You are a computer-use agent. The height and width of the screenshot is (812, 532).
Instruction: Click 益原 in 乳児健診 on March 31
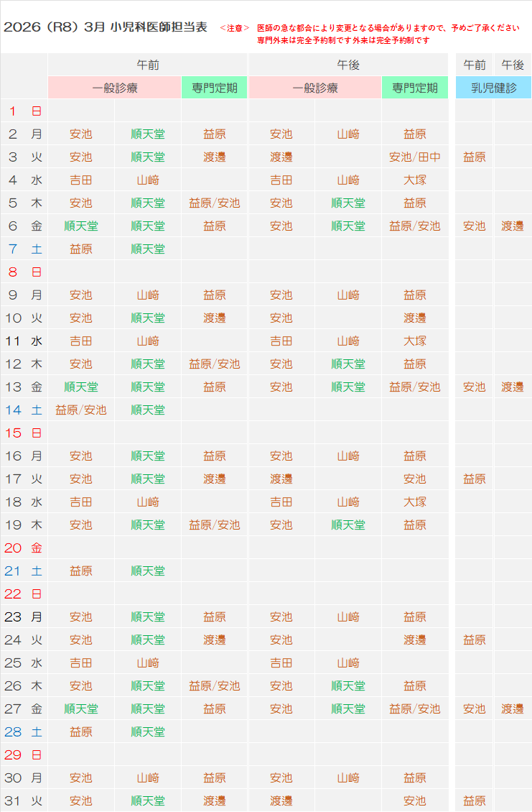tap(474, 801)
